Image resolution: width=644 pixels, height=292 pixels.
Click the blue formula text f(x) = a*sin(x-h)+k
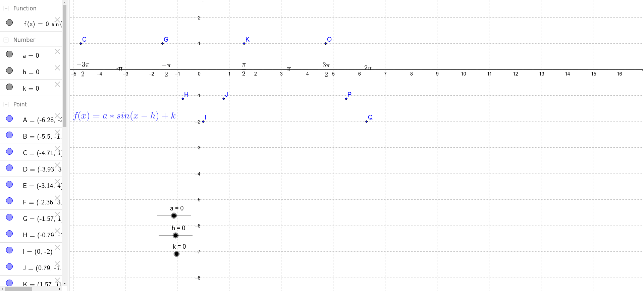click(124, 116)
